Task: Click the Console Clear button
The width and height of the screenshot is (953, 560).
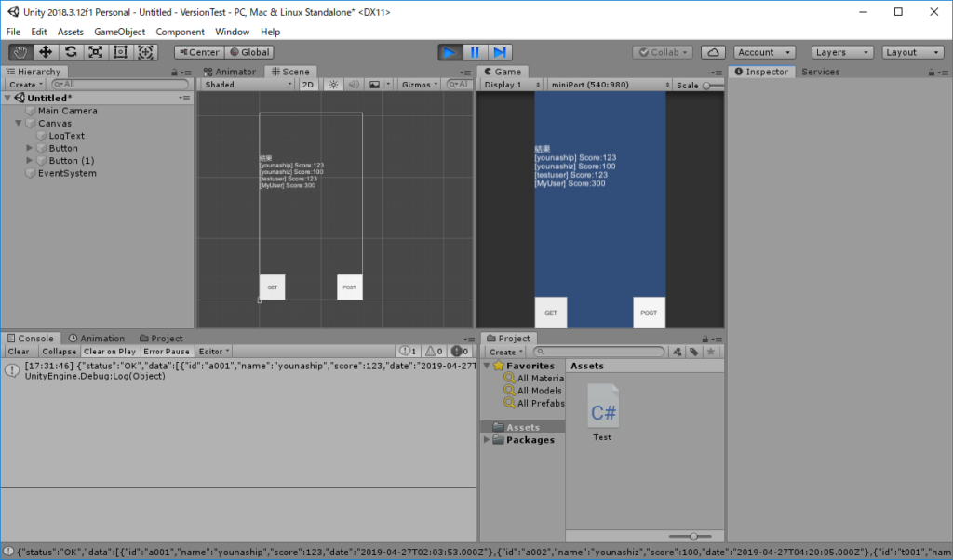Action: pos(19,352)
